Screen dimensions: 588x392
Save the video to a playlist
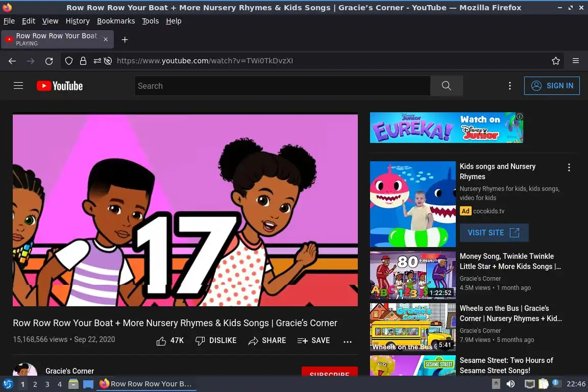pyautogui.click(x=313, y=340)
